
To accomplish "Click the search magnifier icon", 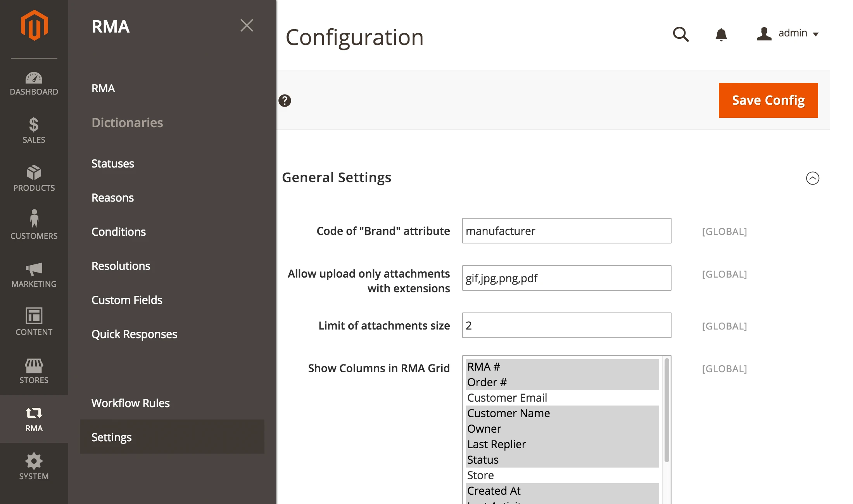I will click(x=681, y=35).
